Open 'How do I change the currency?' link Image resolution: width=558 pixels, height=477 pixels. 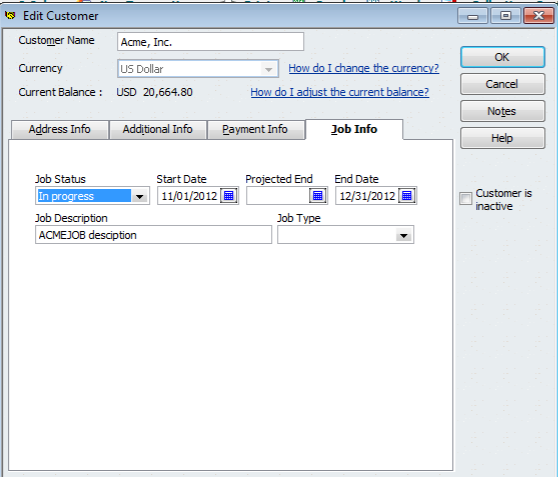tap(364, 68)
